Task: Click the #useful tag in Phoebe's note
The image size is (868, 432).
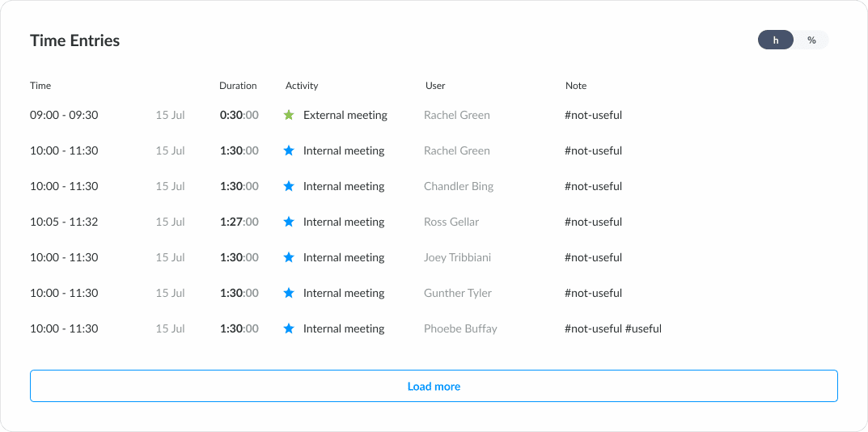Action: click(x=643, y=328)
